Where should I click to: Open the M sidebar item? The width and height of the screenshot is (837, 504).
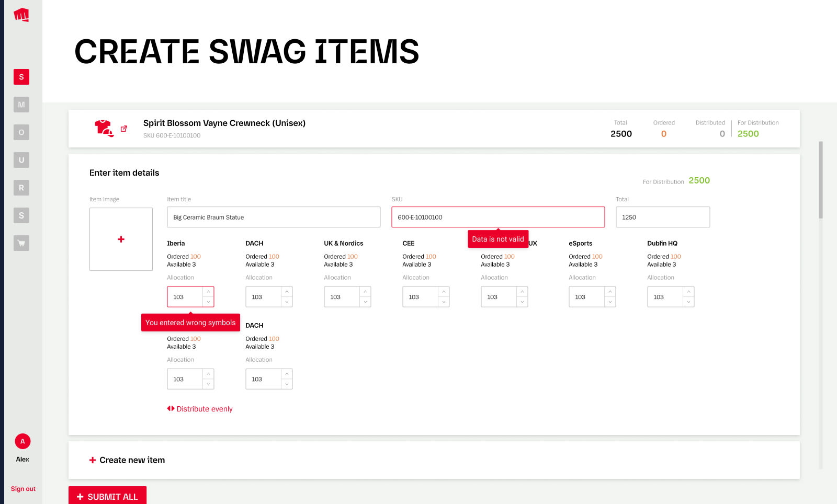point(21,105)
